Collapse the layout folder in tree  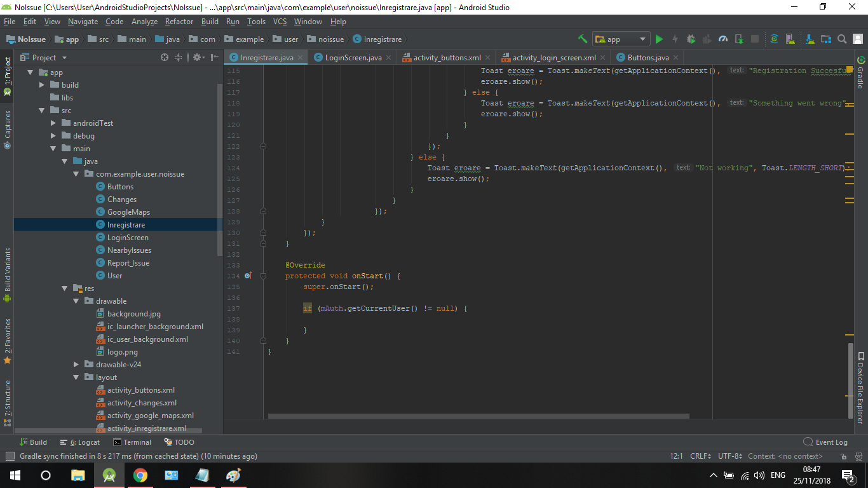[x=76, y=377]
